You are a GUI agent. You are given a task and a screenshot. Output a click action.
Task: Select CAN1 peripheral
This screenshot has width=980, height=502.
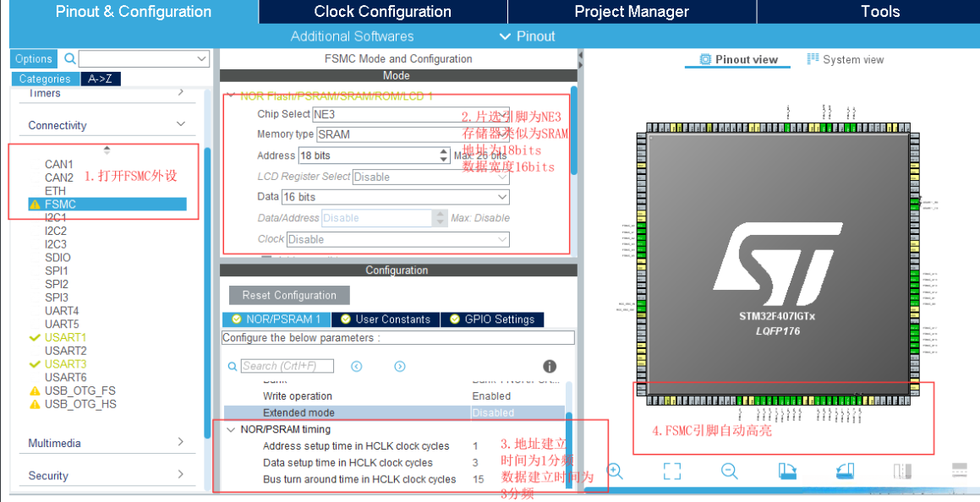click(x=58, y=164)
